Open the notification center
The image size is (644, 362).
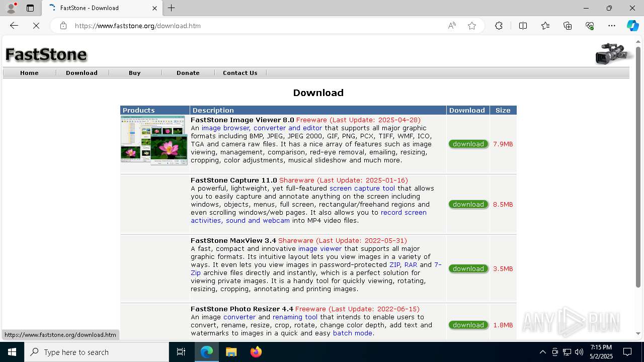coord(627,352)
